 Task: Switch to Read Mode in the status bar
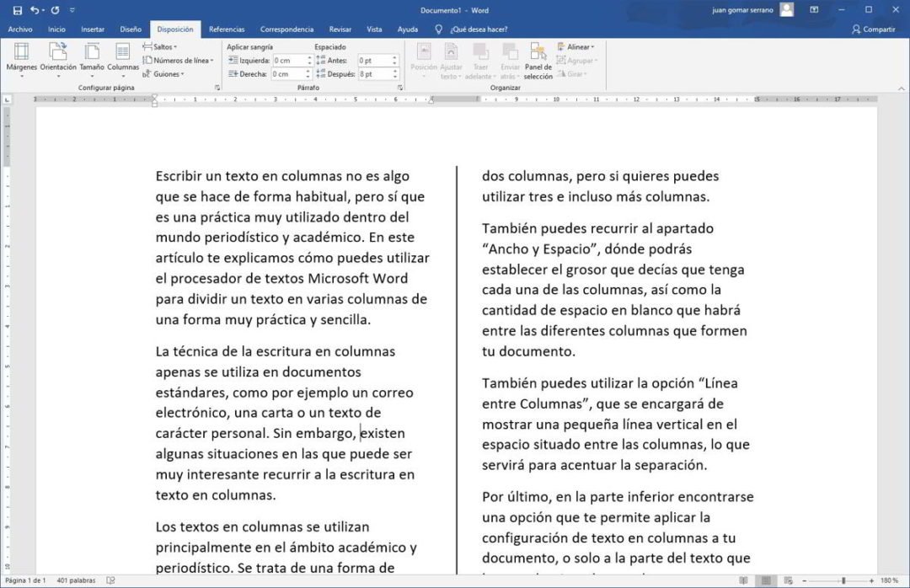pos(744,580)
